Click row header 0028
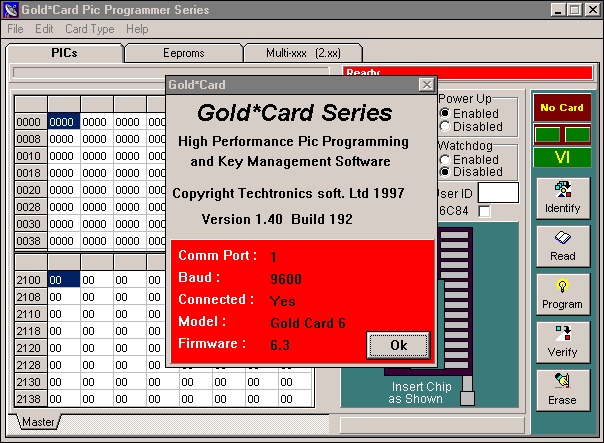604x443 pixels. pyautogui.click(x=31, y=206)
